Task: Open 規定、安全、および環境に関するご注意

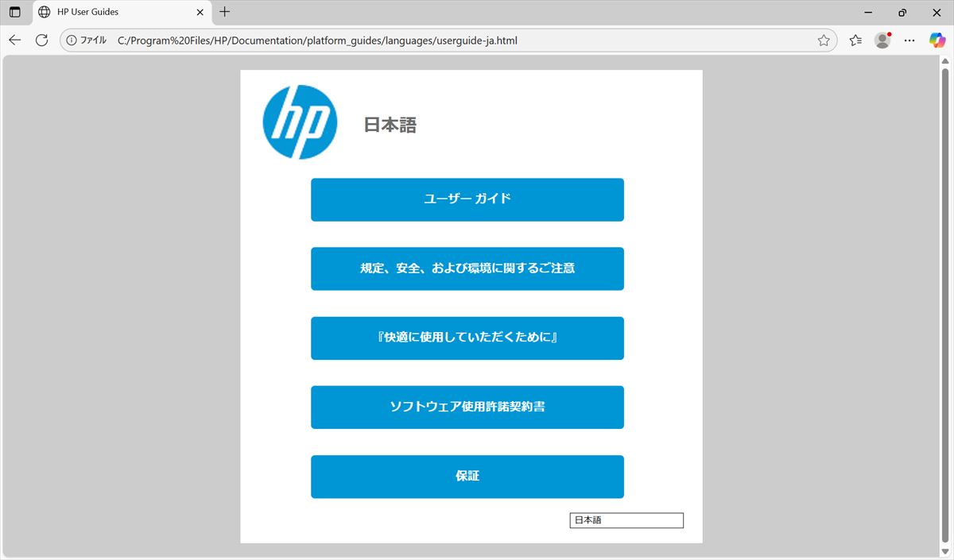Action: pyautogui.click(x=467, y=268)
